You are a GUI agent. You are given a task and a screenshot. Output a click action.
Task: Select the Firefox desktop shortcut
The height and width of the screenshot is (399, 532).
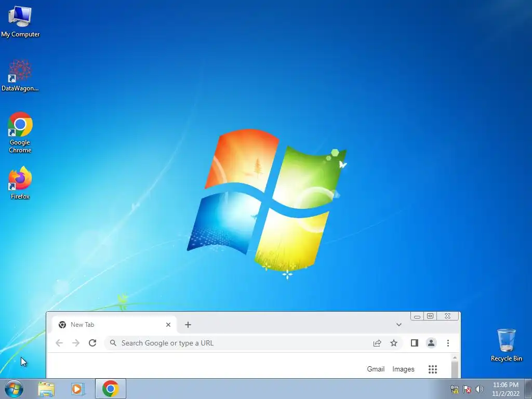coord(20,182)
